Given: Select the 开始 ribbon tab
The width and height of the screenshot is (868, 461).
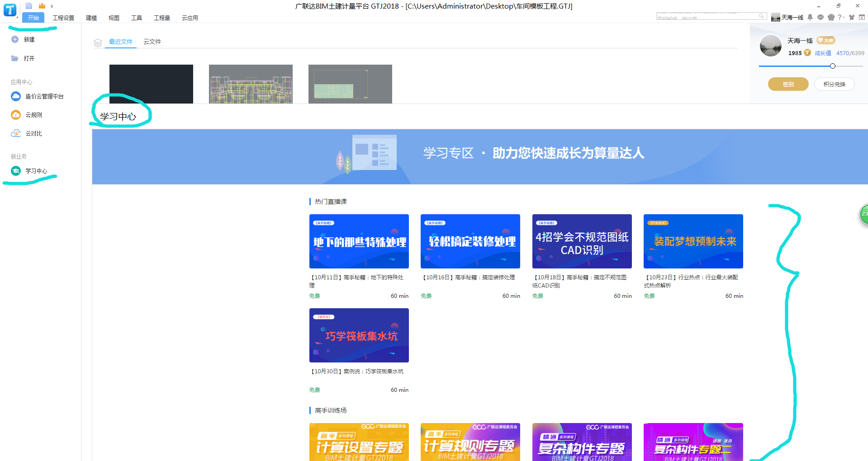Looking at the screenshot, I should coord(33,18).
